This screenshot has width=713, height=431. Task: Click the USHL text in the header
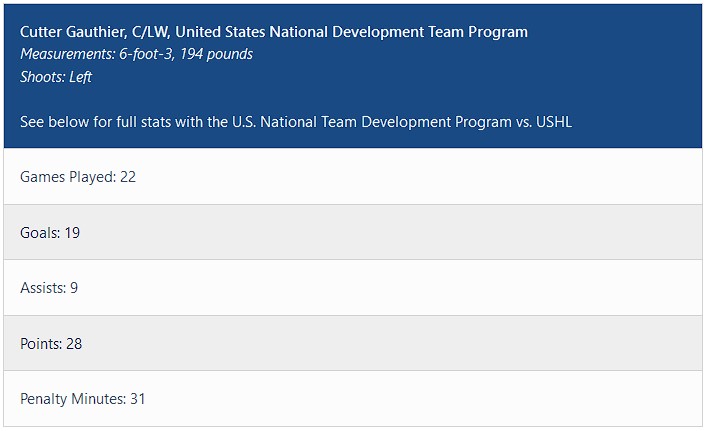point(552,122)
